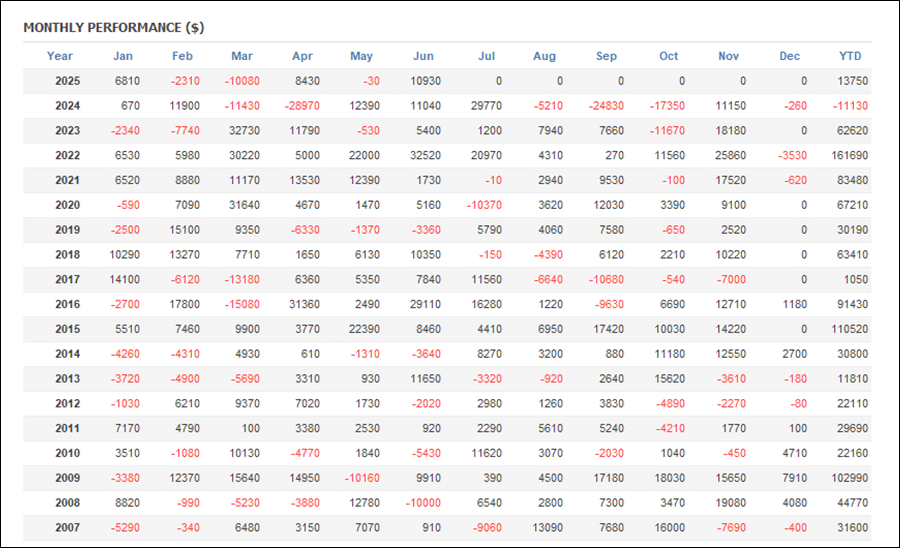Select the 2019 year row label
This screenshot has height=548, width=900.
pyautogui.click(x=68, y=230)
